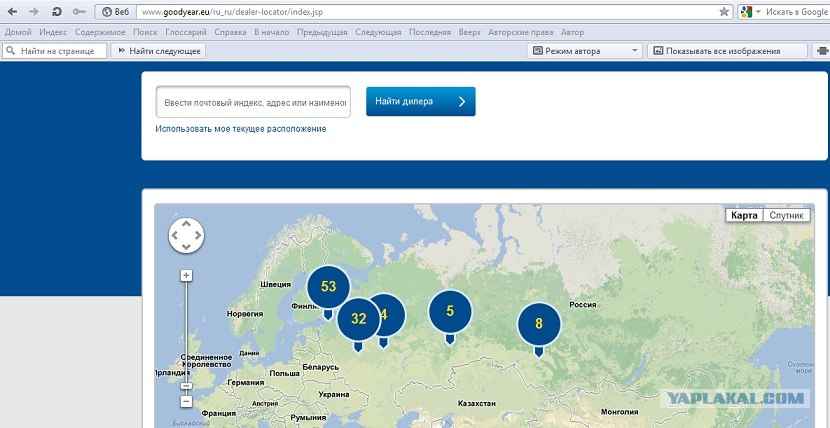
Task: Click 'Использовать мое текущее расположение' link
Action: [240, 129]
